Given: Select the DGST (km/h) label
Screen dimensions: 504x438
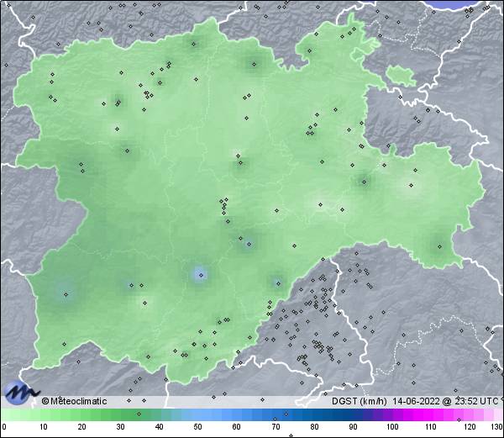Looking at the screenshot, I should pos(360,401).
